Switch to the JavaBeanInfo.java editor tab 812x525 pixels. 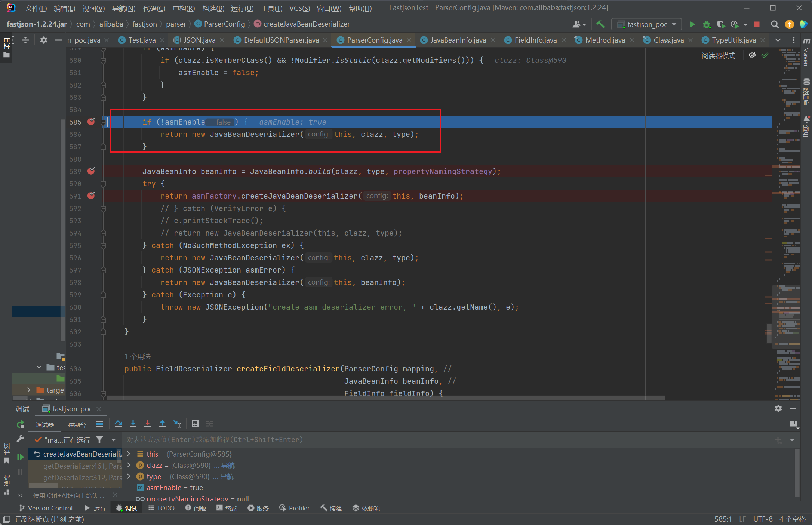(458, 40)
